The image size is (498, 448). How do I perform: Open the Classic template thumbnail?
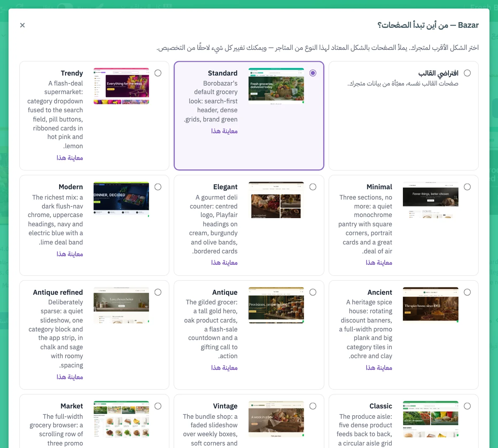(x=431, y=419)
